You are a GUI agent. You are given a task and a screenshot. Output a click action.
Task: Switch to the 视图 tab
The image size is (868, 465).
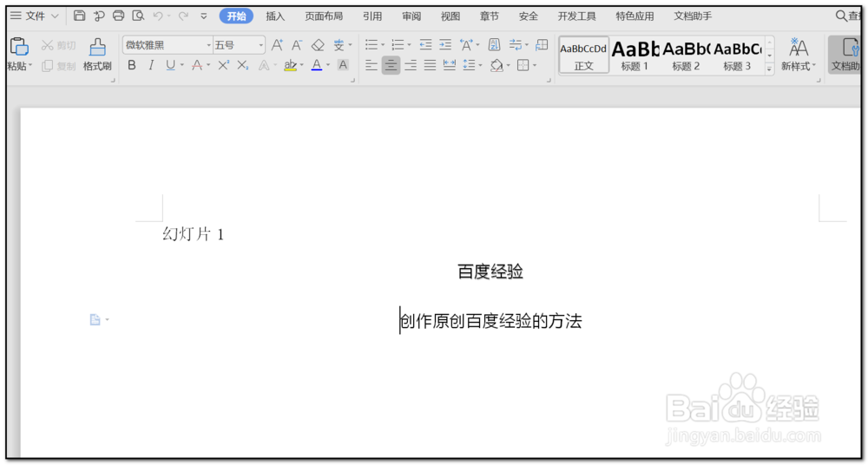[x=450, y=16]
